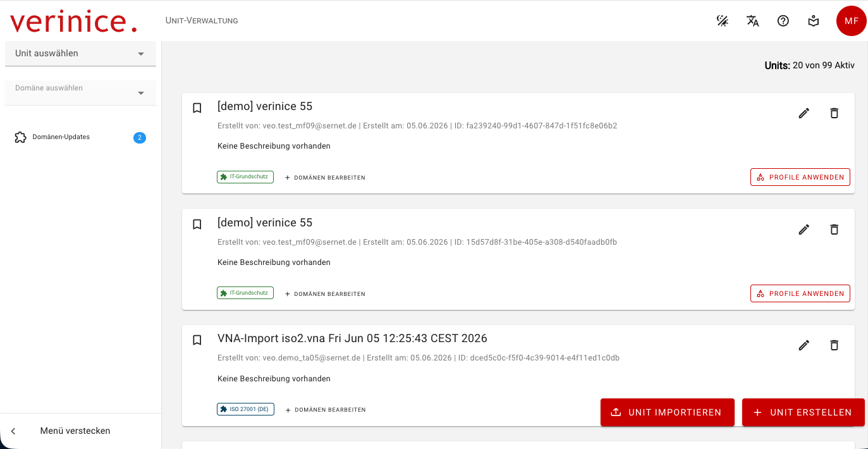
Task: Hide the menu via Menü verstecken
Action: [x=80, y=431]
